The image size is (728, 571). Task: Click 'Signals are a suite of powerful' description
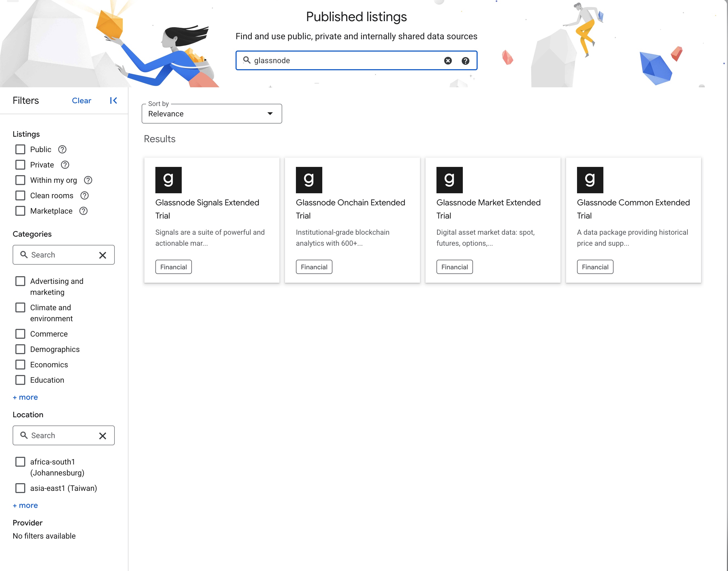click(x=210, y=238)
